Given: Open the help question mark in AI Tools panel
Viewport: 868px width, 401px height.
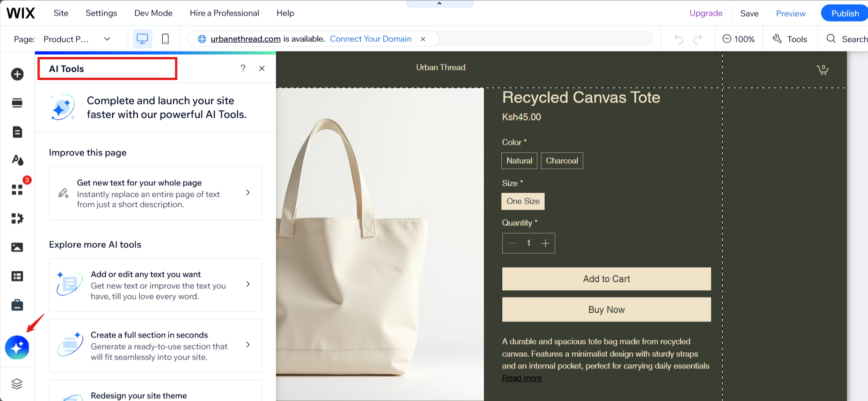Looking at the screenshot, I should point(243,69).
